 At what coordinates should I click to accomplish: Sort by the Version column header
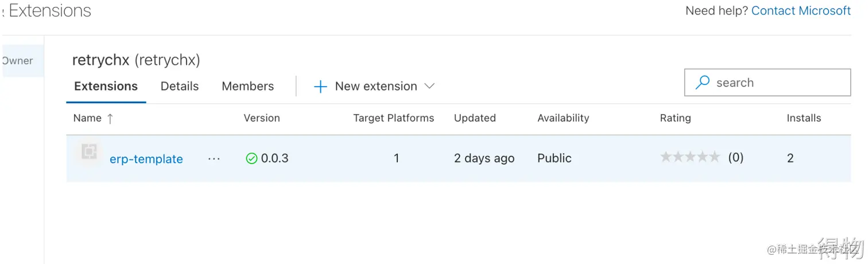(262, 118)
